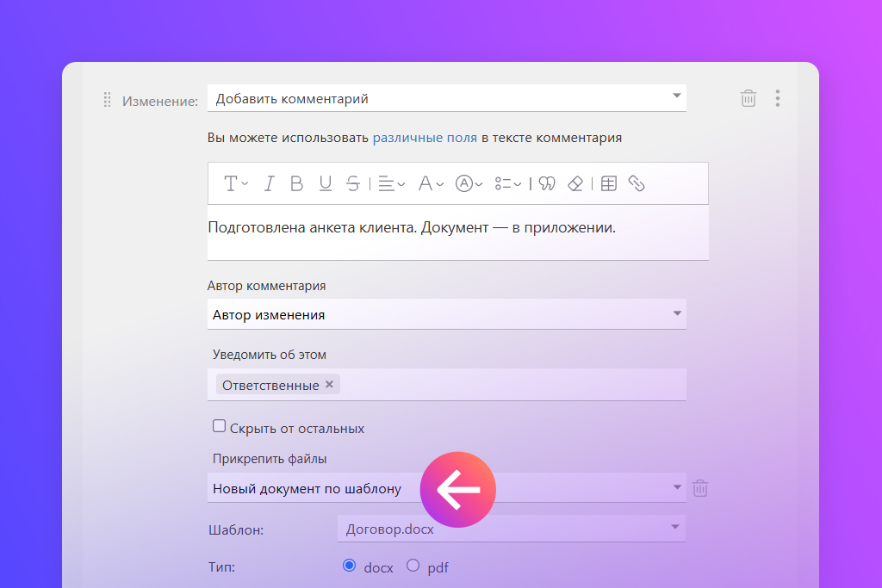Select the docx file type radio
882x588 pixels.
coord(349,566)
